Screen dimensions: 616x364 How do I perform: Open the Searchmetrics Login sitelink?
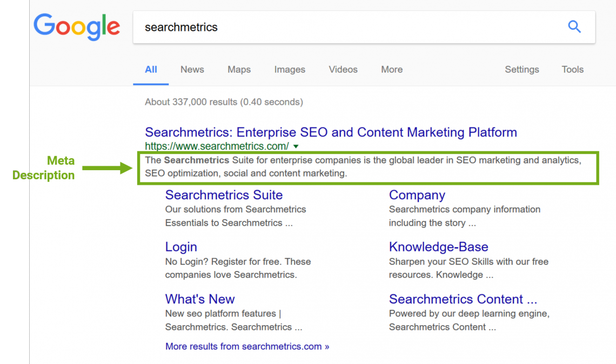pos(181,246)
